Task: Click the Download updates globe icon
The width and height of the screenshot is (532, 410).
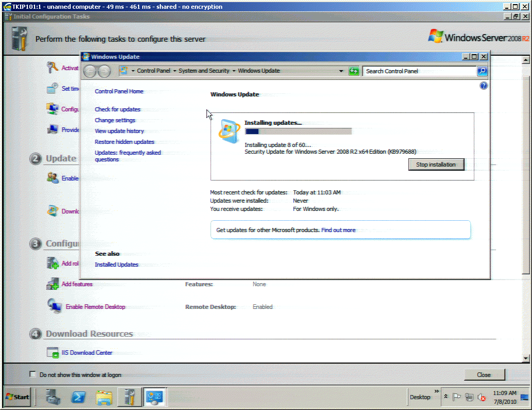Action: [53, 211]
